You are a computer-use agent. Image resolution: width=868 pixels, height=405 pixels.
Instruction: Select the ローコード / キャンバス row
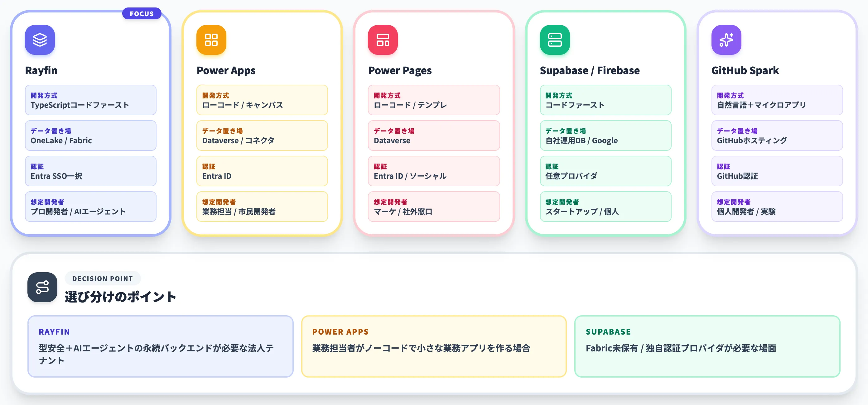pyautogui.click(x=262, y=100)
